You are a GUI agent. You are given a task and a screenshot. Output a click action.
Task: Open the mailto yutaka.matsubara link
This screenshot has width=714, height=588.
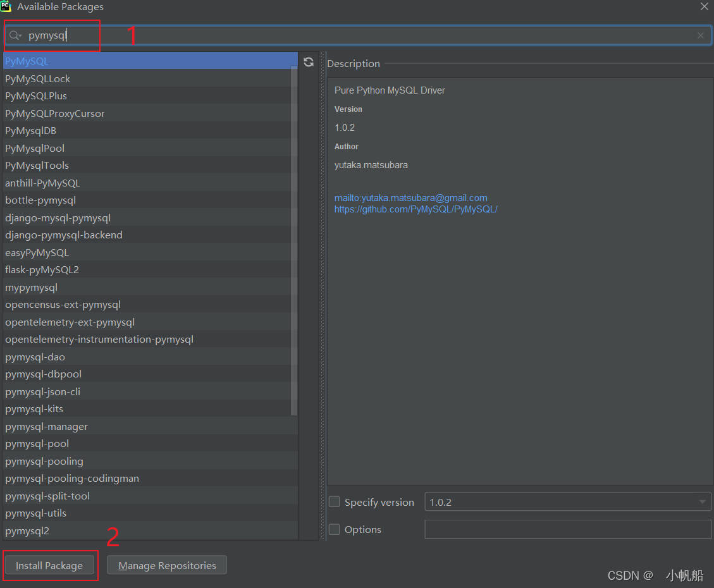point(410,198)
